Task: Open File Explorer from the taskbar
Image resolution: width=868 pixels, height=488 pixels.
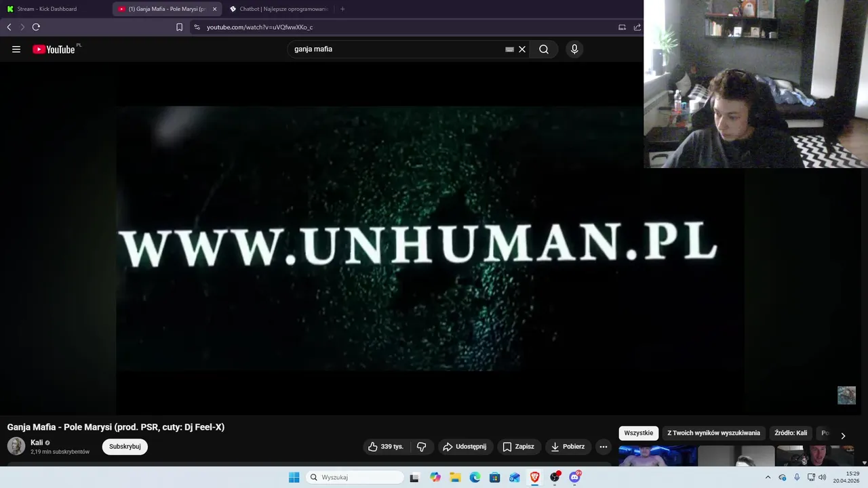Action: 455,477
